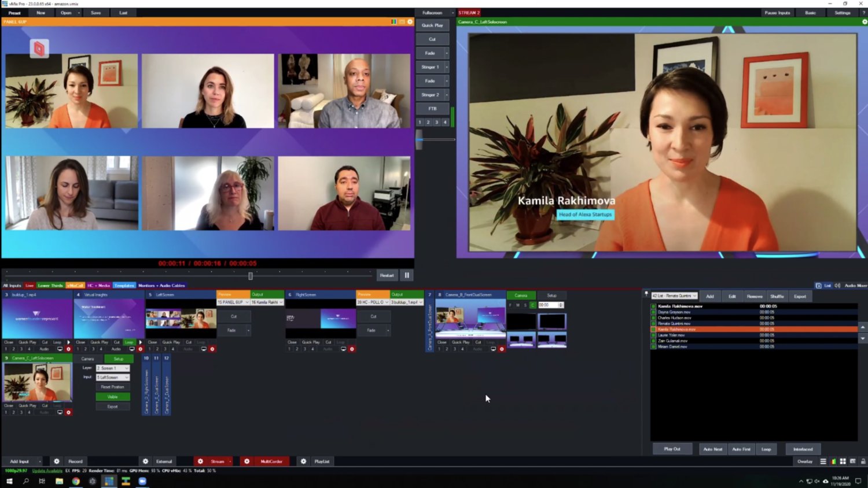Click the pin icon beside the list dropdown

coord(646,295)
